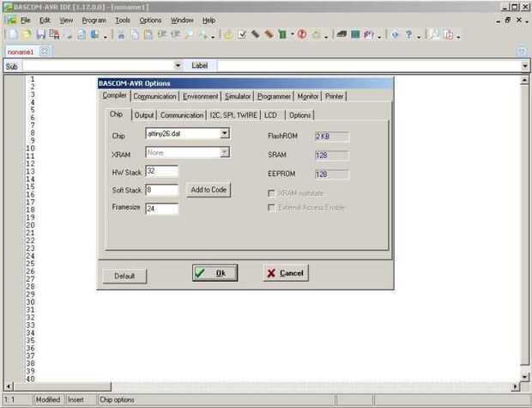Image resolution: width=532 pixels, height=408 pixels.
Task: Cut selection using the scissors toolbar icon
Action: pos(121,34)
